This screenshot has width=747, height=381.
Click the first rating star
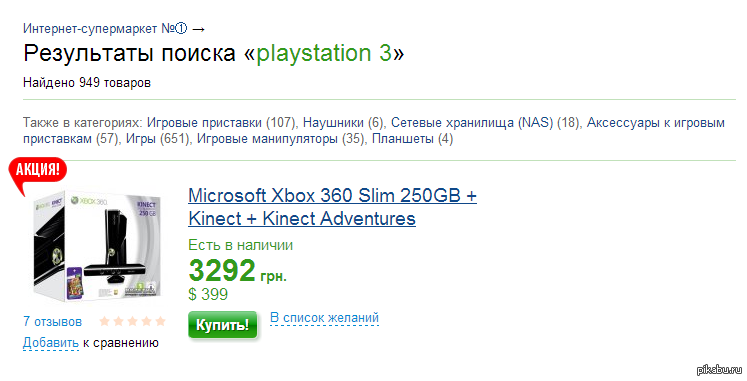[x=104, y=321]
